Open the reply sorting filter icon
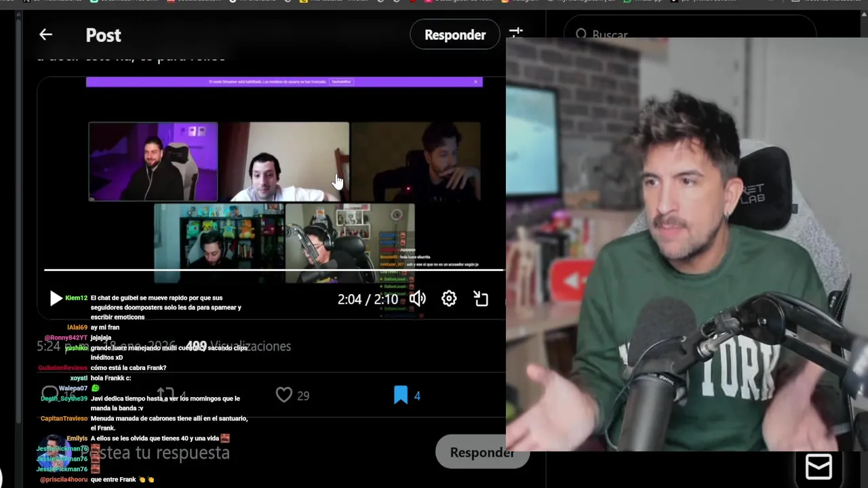Image resolution: width=868 pixels, height=488 pixels. (x=515, y=33)
